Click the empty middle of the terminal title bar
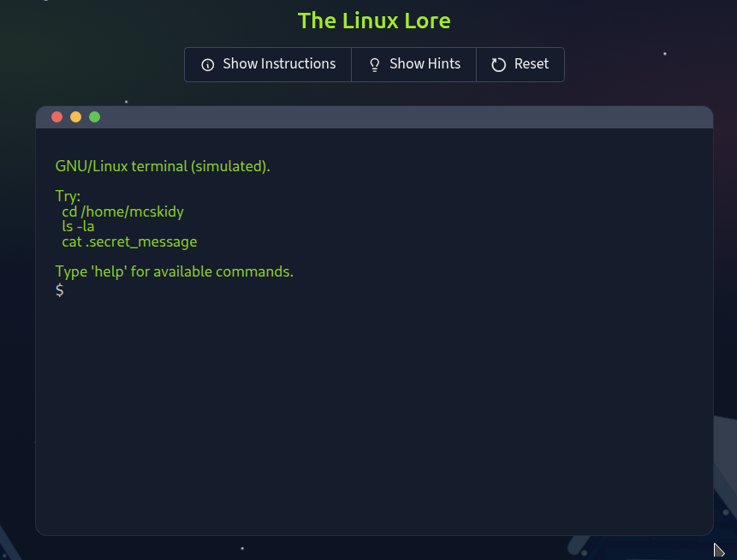This screenshot has width=737, height=560. click(x=385, y=117)
